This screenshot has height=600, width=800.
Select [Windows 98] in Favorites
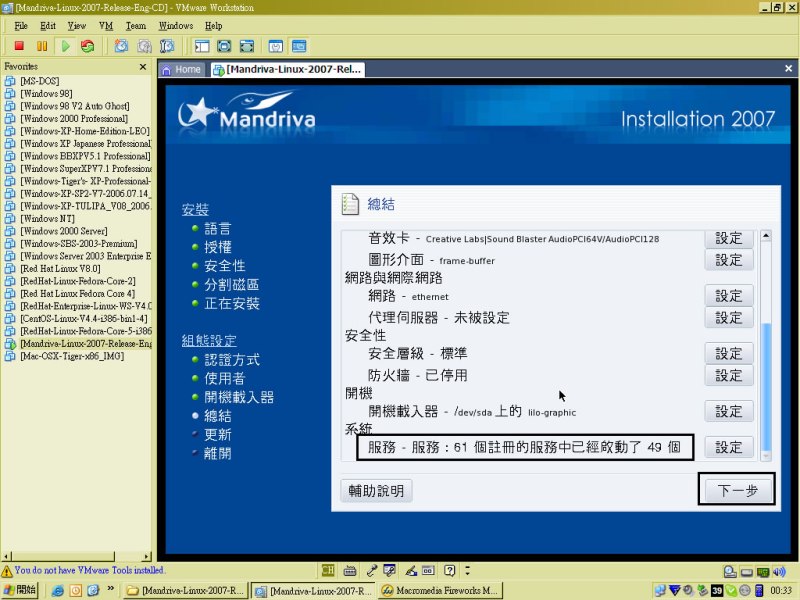(x=46, y=94)
